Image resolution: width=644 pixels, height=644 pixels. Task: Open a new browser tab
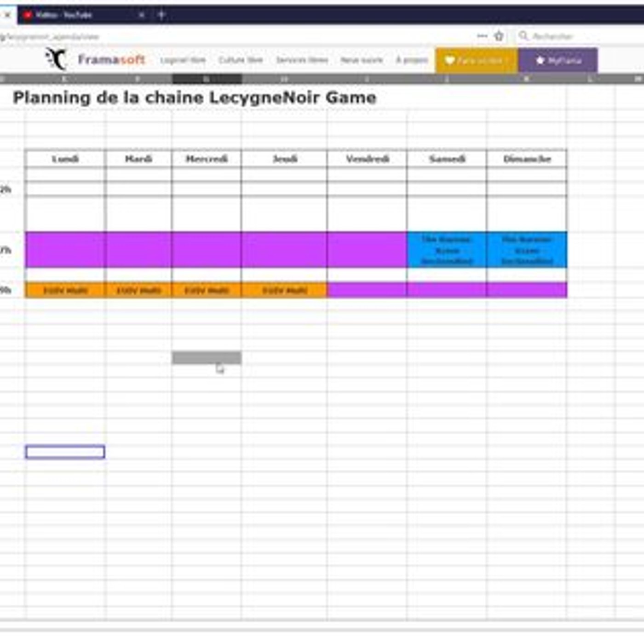click(161, 15)
